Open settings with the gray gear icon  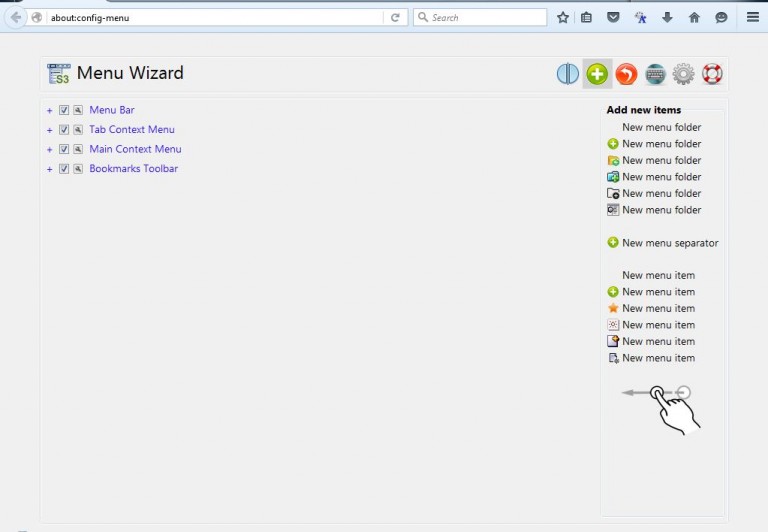684,74
